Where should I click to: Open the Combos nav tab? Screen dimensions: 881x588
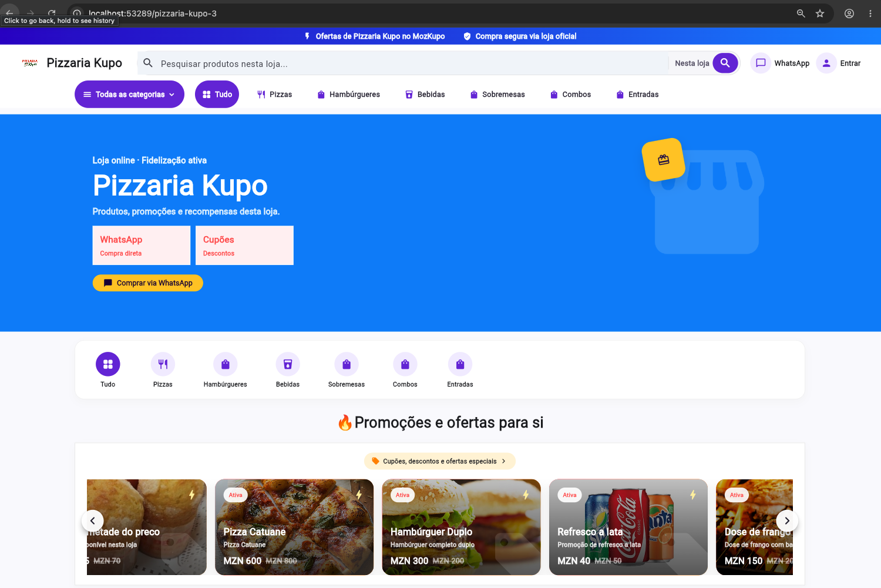(571, 95)
